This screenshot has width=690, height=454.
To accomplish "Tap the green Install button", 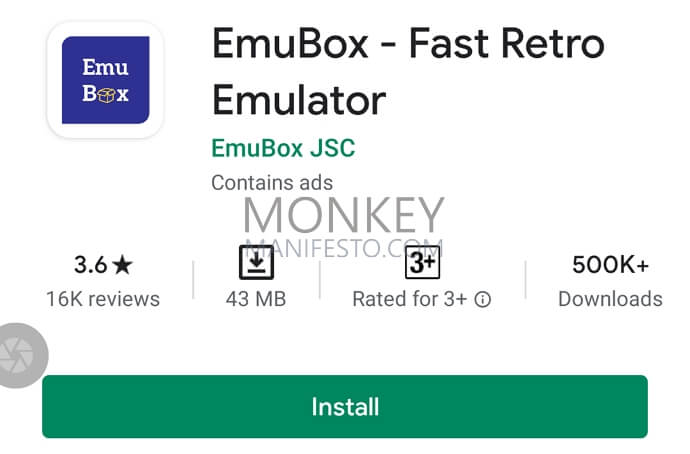I will coord(345,406).
